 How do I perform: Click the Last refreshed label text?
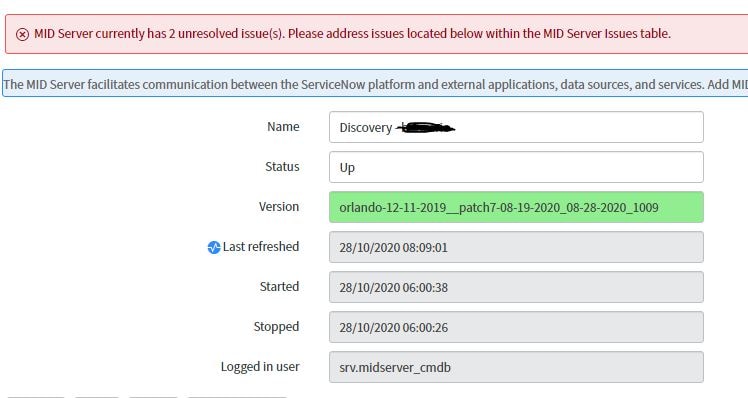pos(261,247)
